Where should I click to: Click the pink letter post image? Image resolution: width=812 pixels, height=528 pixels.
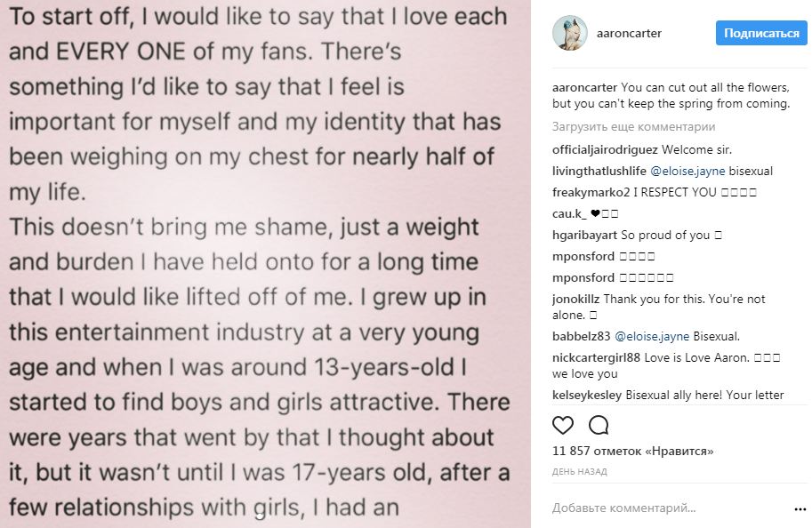pyautogui.click(x=265, y=264)
